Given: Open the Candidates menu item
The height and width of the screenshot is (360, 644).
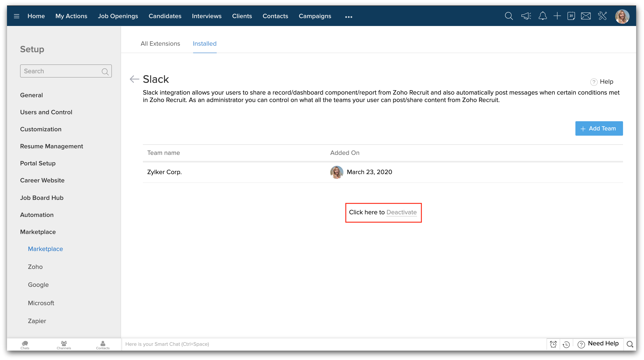Looking at the screenshot, I should 165,16.
